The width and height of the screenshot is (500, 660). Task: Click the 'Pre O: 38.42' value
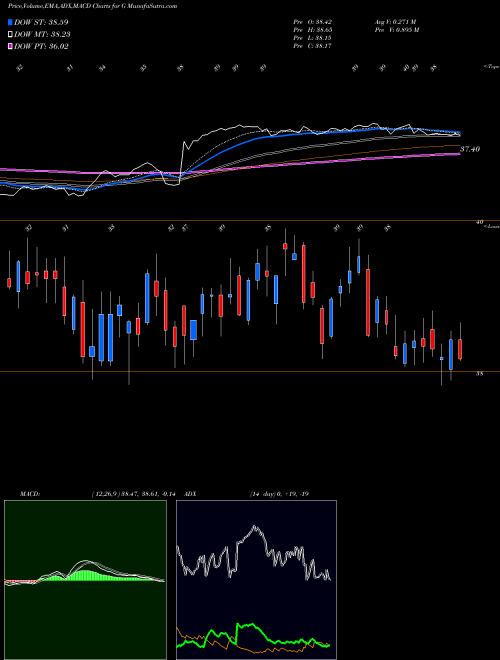pos(313,21)
